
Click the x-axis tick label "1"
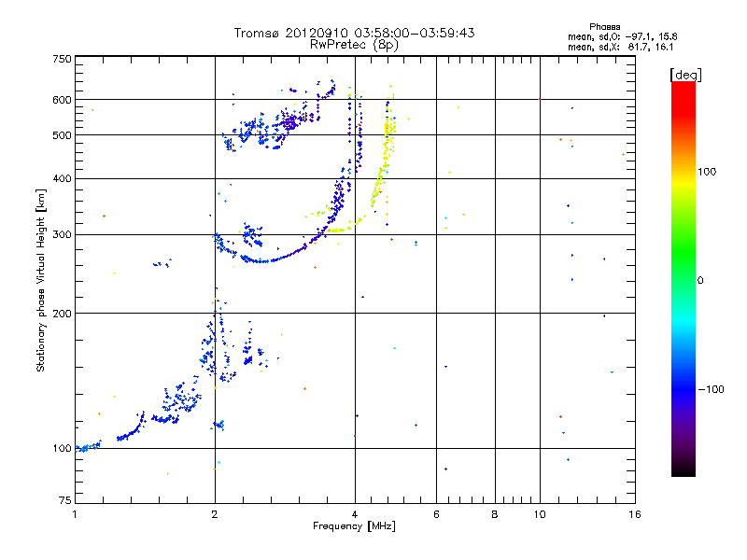[x=75, y=514]
